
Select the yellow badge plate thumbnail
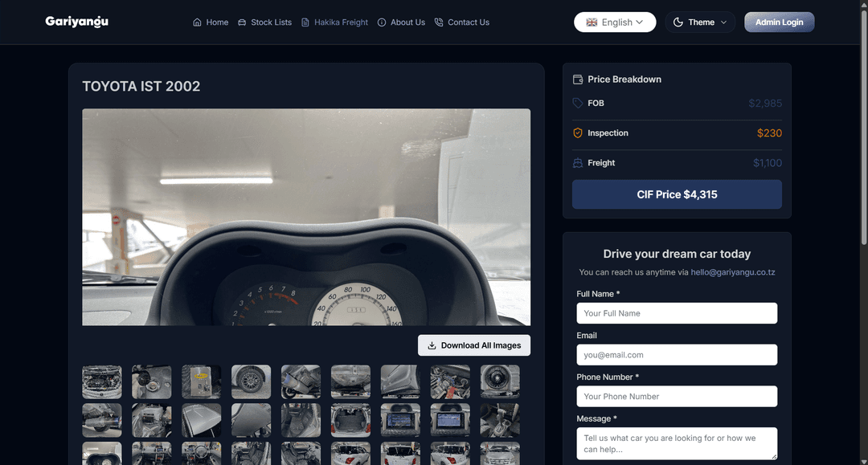coord(202,381)
